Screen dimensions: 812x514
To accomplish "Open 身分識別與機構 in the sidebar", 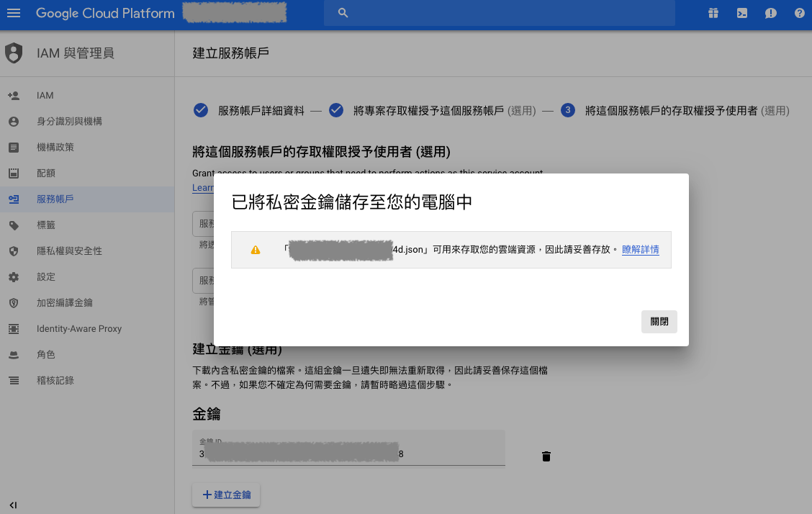I will 69,122.
